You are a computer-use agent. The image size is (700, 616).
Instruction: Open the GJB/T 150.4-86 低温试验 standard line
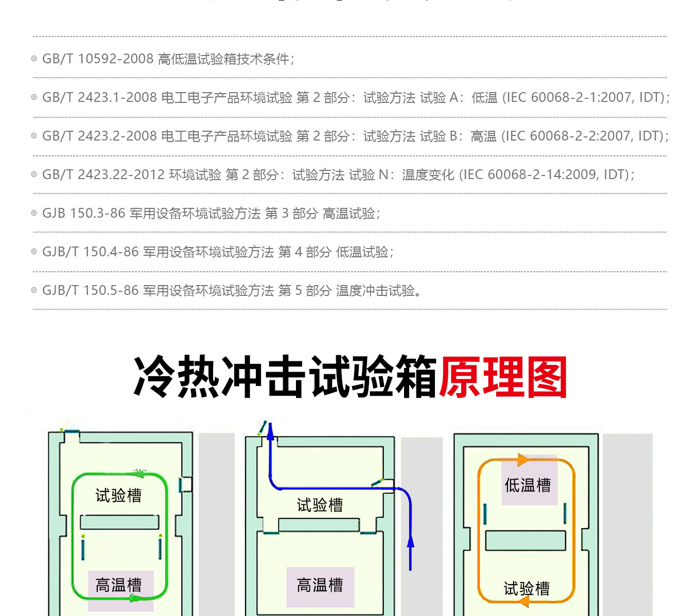click(x=218, y=252)
